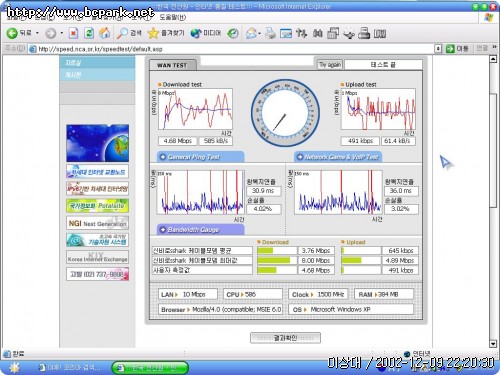Expand the Back button history dropdown arrow

pyautogui.click(x=37, y=33)
